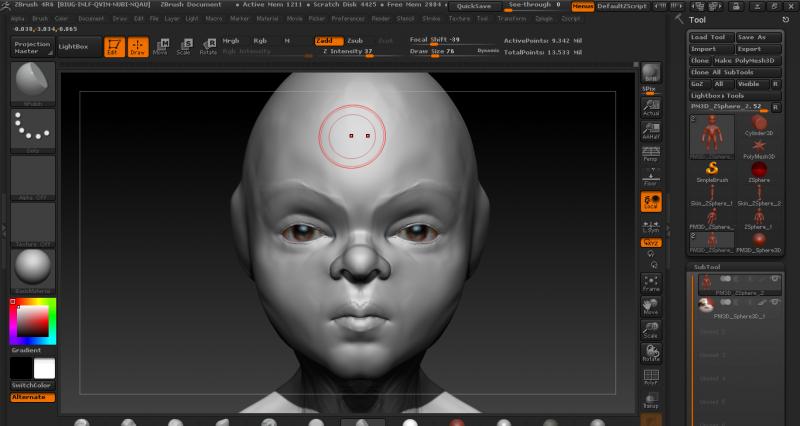
Task: Click the Load Tool button
Action: [x=711, y=37]
